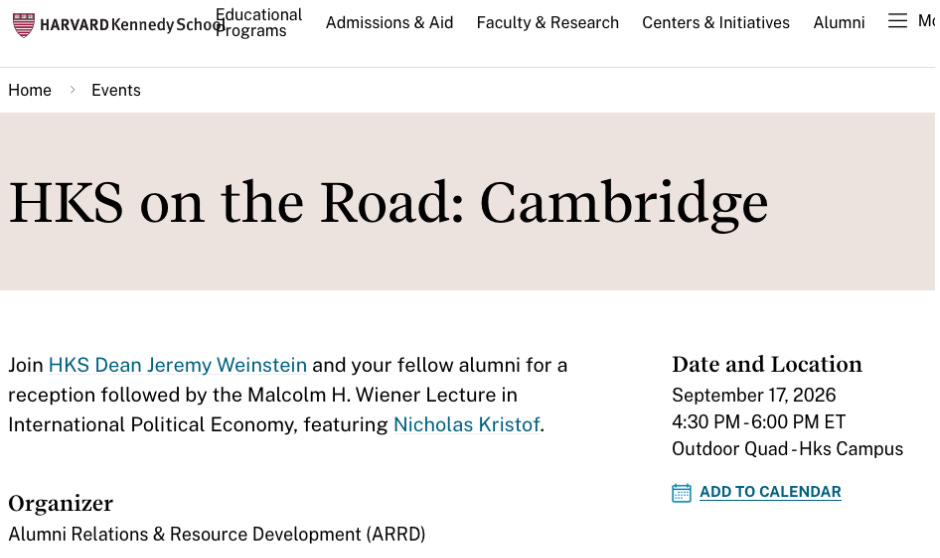Click the breadcrumb chevron separator arrow
Screen dimensions: 940x558
click(x=73, y=90)
